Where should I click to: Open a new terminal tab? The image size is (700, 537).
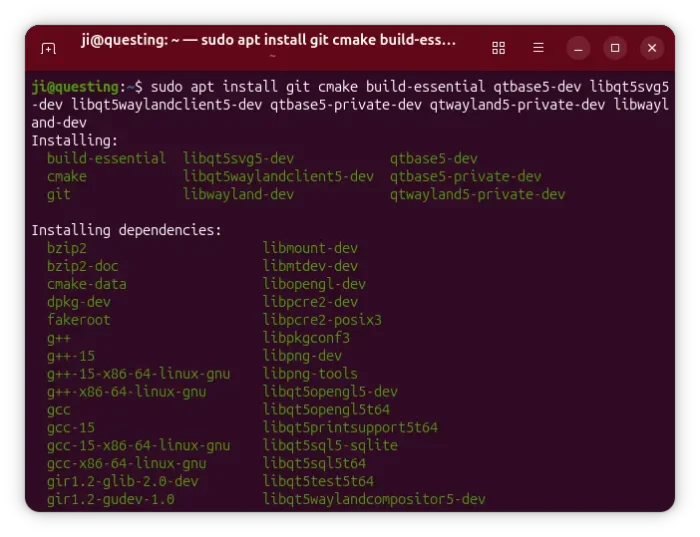point(48,48)
